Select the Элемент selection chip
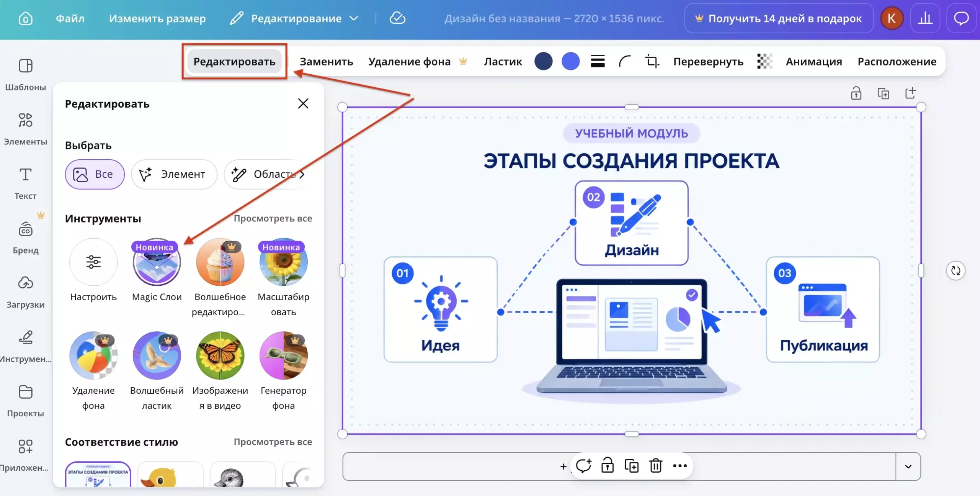 174,174
